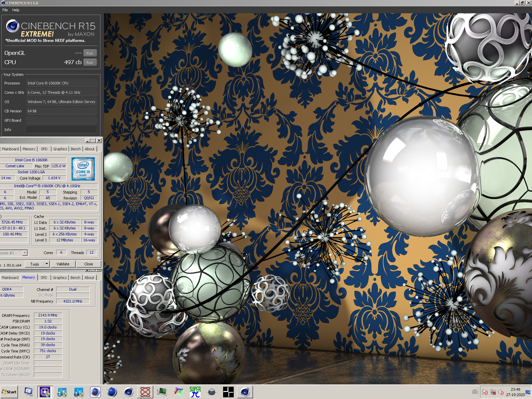Click the 751 clocks tRFC value
Image resolution: width=532 pixels, height=399 pixels.
[48, 351]
